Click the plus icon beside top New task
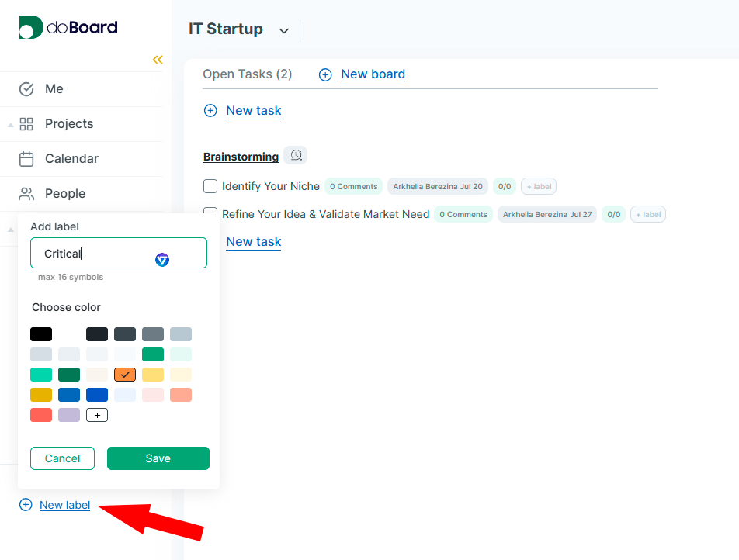 tap(210, 111)
